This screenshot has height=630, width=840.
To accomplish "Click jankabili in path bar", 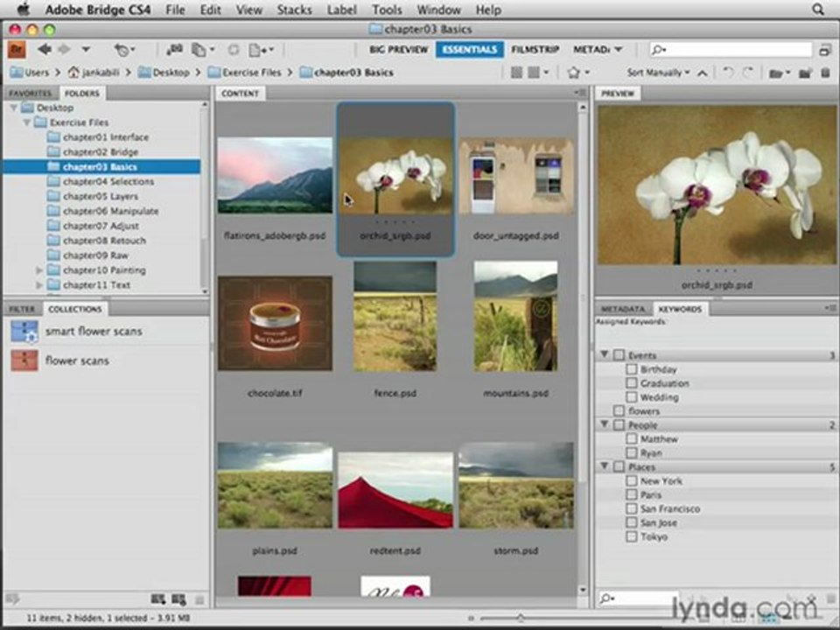I will pos(94,73).
